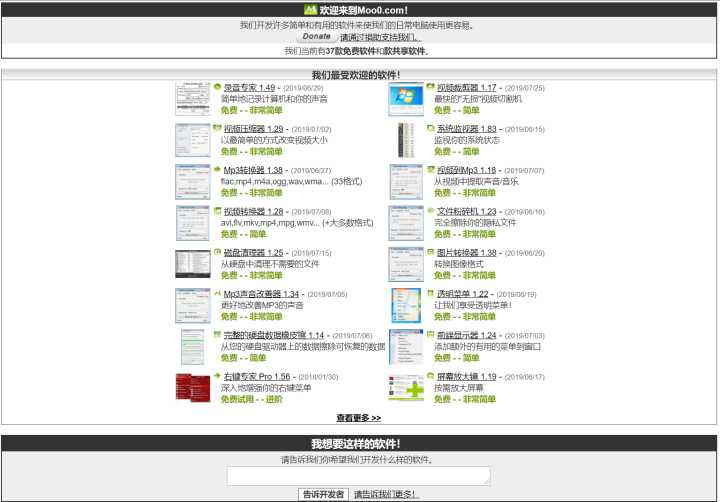Click the small icon next to 视频到Mp3 1.18
720x502 pixels.
pos(430,169)
